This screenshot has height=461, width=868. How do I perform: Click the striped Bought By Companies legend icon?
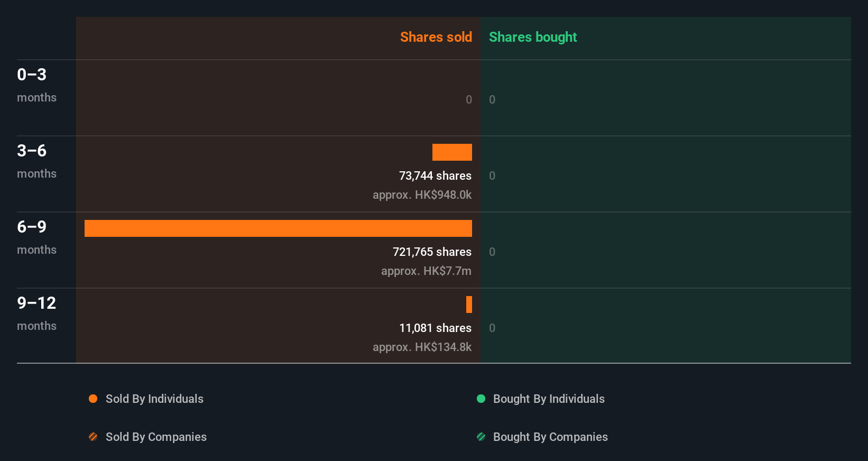click(x=481, y=437)
